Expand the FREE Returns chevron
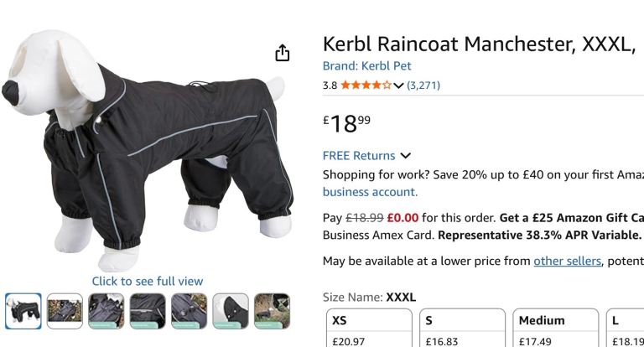The width and height of the screenshot is (644, 347). (405, 156)
